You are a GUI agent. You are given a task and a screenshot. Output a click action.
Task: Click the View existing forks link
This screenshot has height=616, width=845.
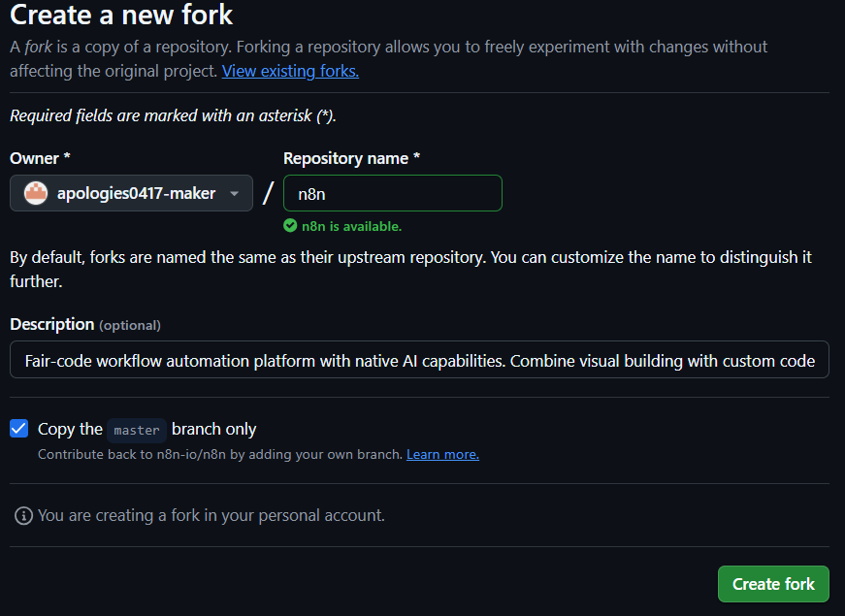tap(290, 71)
